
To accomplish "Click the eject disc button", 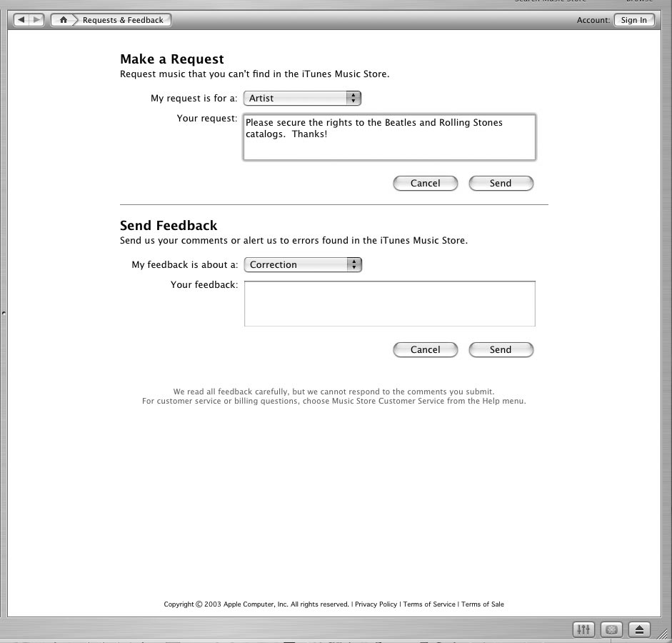I will pyautogui.click(x=639, y=629).
